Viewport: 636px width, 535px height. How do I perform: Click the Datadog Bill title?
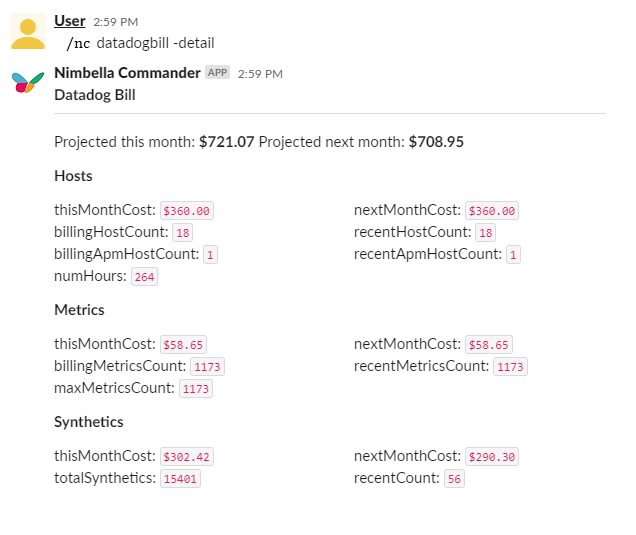point(95,95)
